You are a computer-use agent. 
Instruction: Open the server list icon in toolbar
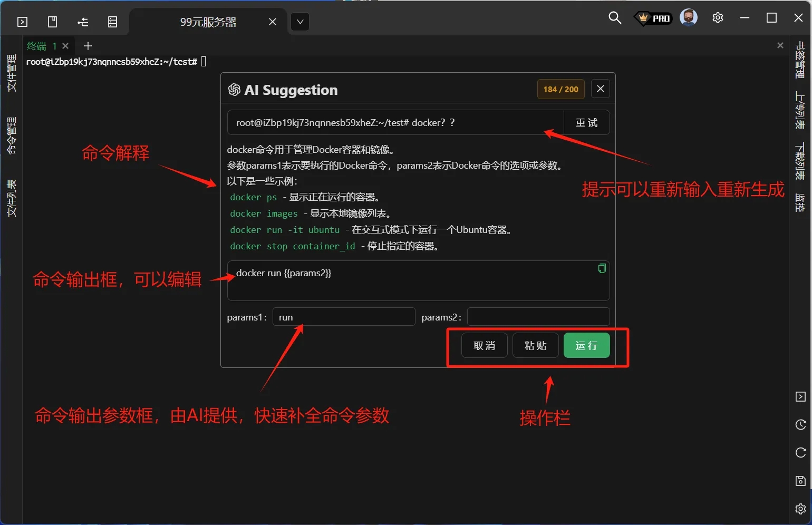click(x=112, y=22)
